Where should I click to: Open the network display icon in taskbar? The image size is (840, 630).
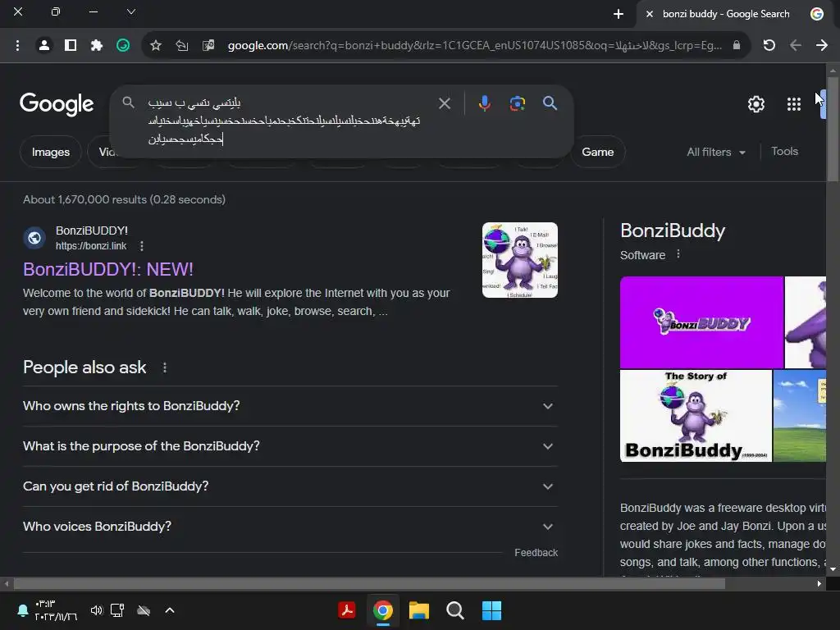pos(117,610)
